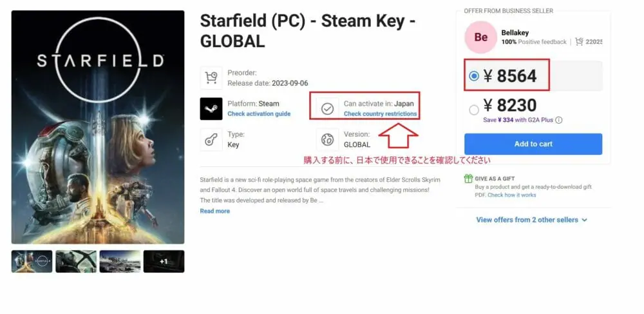
Task: Click the G2A Plus info icon
Action: pos(558,121)
